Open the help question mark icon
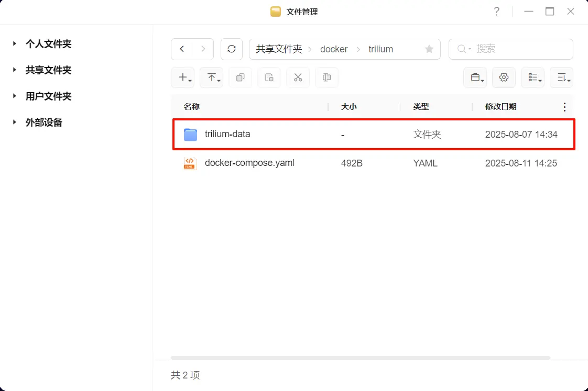 [496, 12]
